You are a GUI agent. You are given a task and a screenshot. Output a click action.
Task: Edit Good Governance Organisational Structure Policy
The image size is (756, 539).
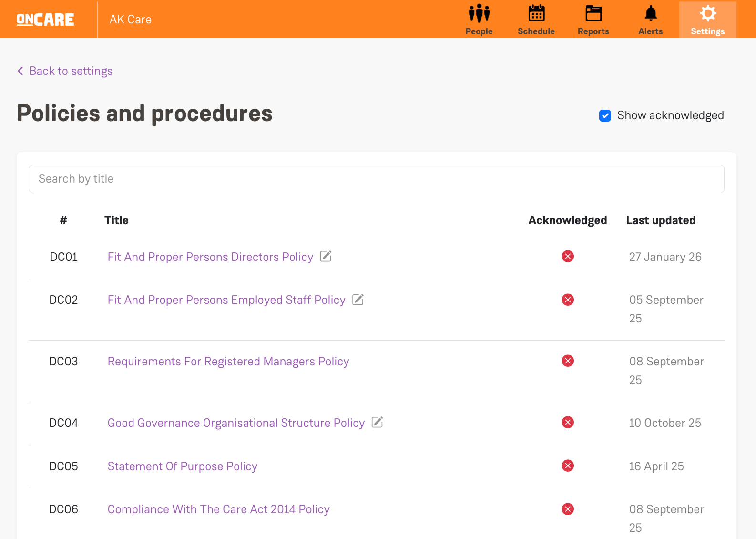point(377,422)
